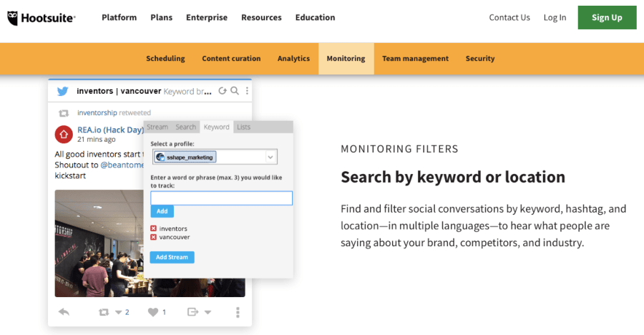Click the retweet icon under the tweet
This screenshot has height=335, width=644.
pos(104,312)
